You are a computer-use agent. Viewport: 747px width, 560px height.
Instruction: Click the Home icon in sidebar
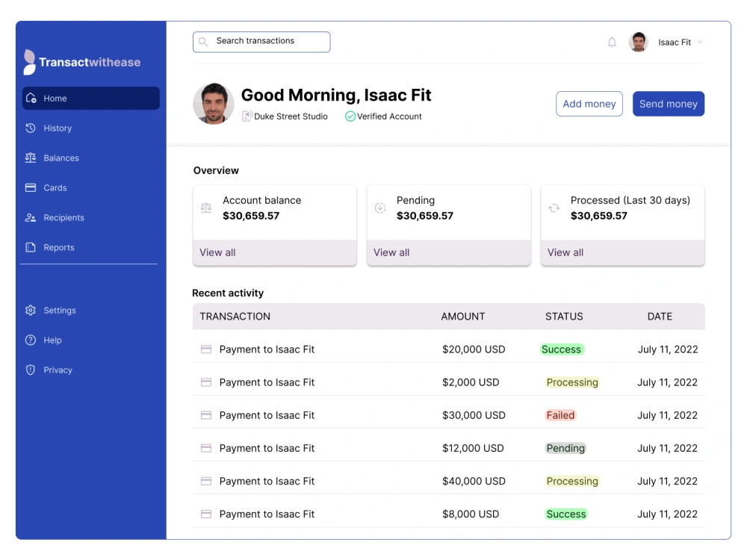click(31, 98)
